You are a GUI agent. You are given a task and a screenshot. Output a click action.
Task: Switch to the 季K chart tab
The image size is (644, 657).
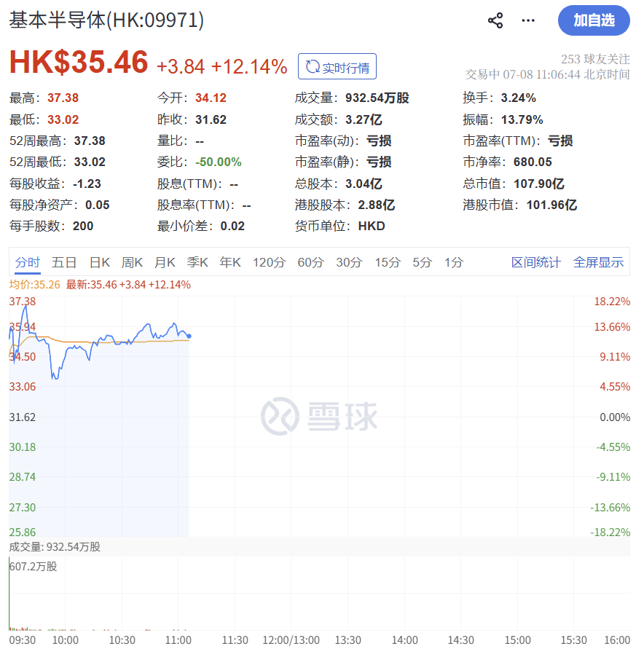197,262
